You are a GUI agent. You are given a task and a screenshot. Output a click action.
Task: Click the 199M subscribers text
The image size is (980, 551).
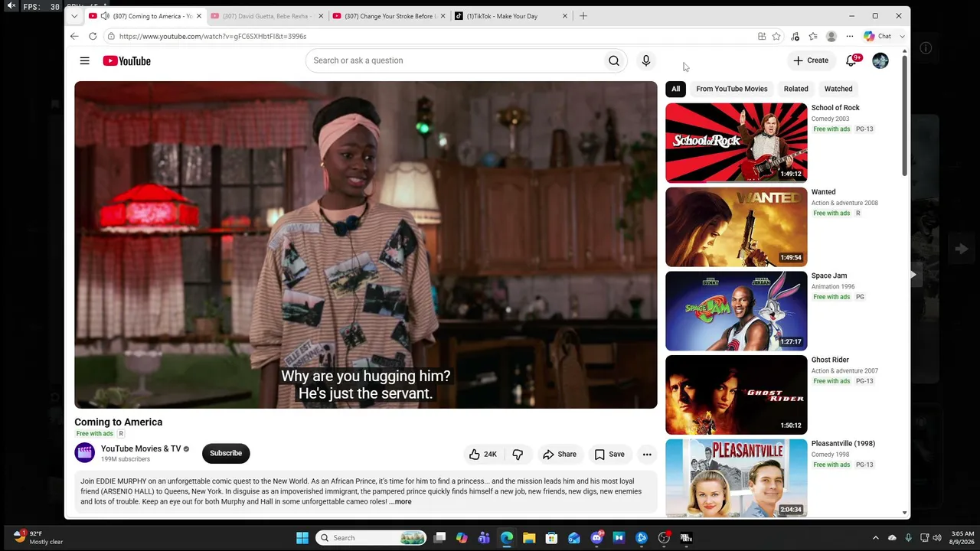click(126, 459)
